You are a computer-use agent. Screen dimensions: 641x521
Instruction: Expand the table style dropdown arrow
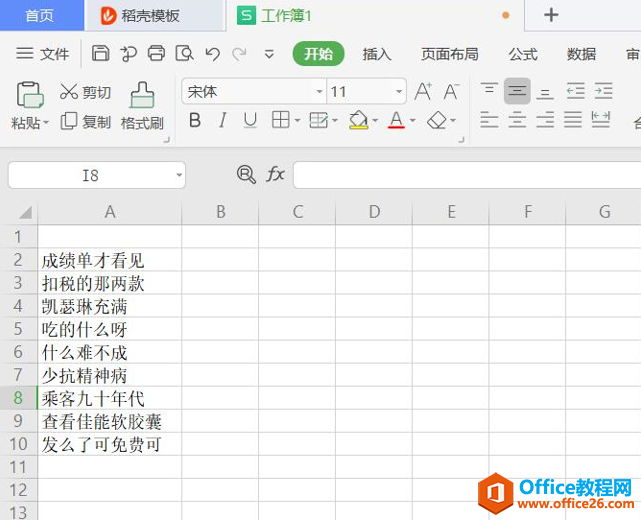[335, 121]
